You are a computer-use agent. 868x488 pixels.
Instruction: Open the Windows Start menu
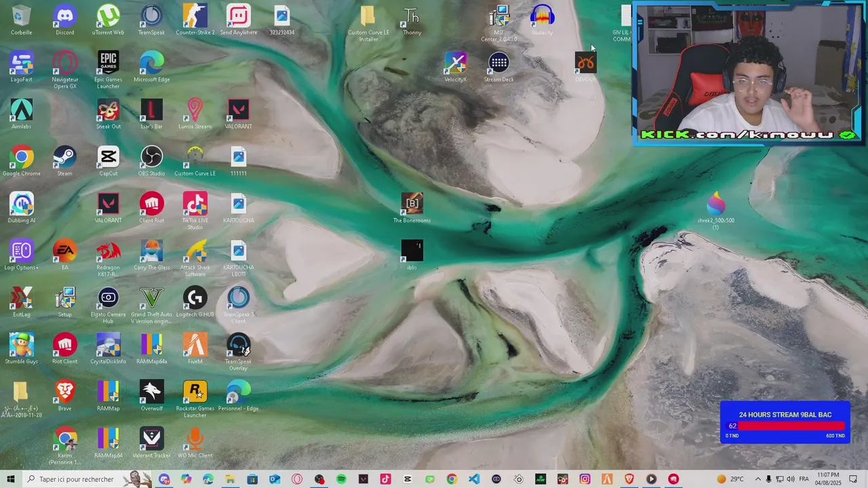point(10,479)
